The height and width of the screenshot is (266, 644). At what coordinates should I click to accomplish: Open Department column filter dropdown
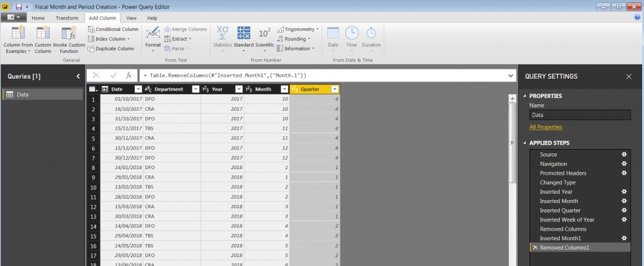pos(195,89)
